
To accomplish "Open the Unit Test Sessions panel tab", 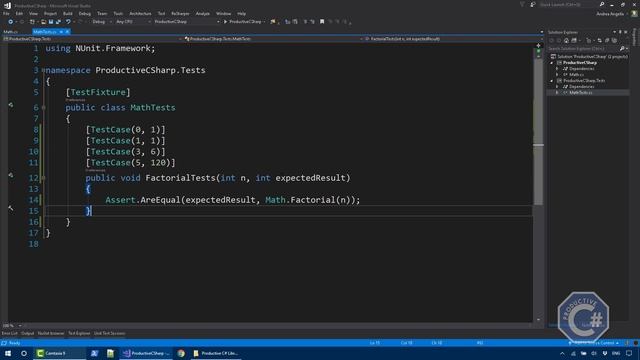I will 109,333.
